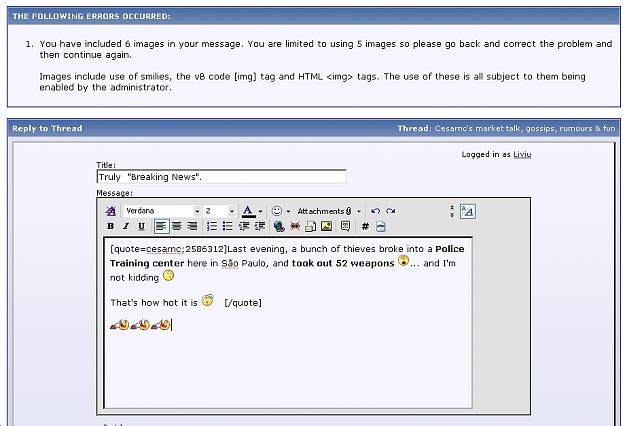Click the Redo icon
The image size is (625, 426).
click(x=391, y=211)
